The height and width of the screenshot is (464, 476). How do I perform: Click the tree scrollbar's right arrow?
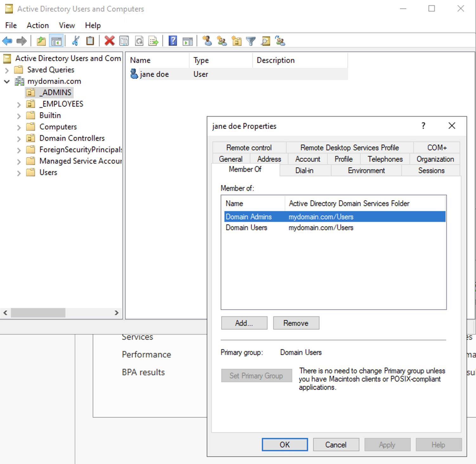tap(117, 313)
